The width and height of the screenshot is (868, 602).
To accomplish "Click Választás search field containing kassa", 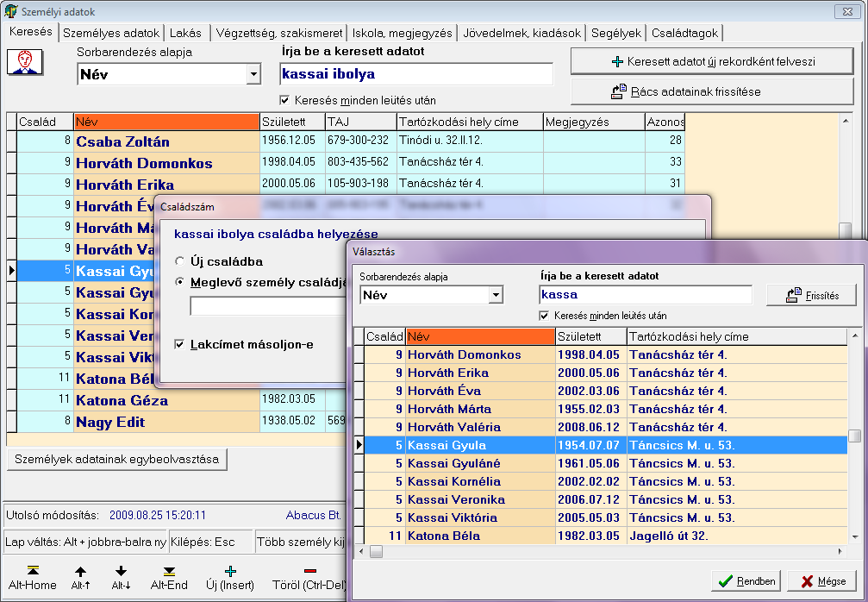I will 646,295.
